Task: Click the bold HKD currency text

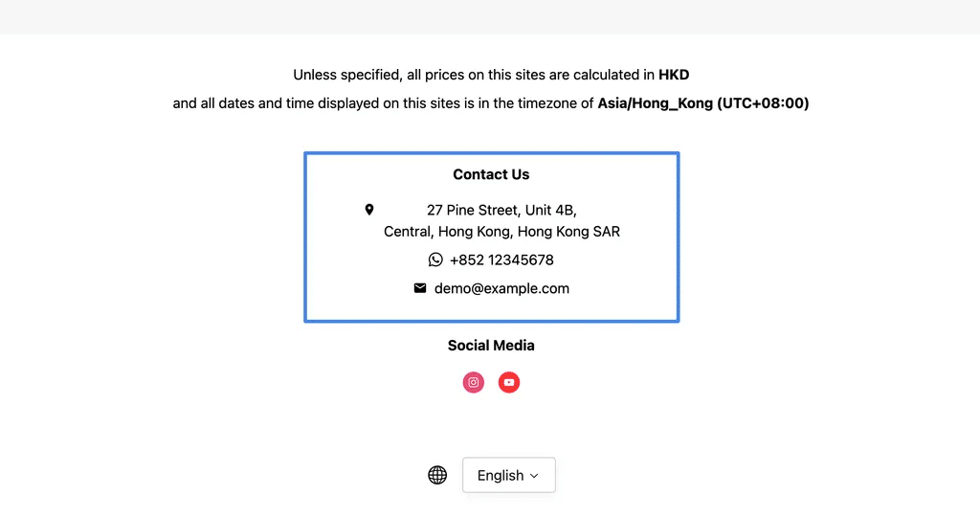Action: 674,75
